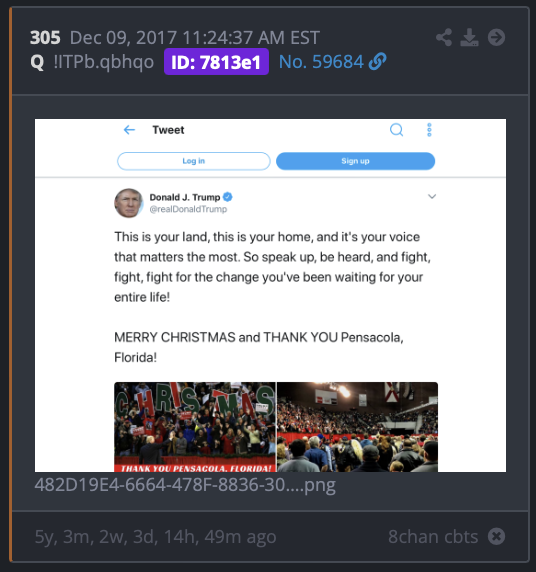Open the arena crowd photo on the right

(358, 427)
